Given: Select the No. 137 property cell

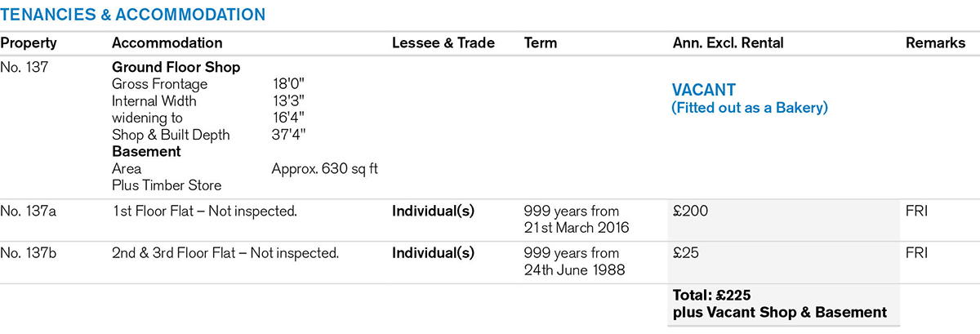Looking at the screenshot, I should coord(24,67).
